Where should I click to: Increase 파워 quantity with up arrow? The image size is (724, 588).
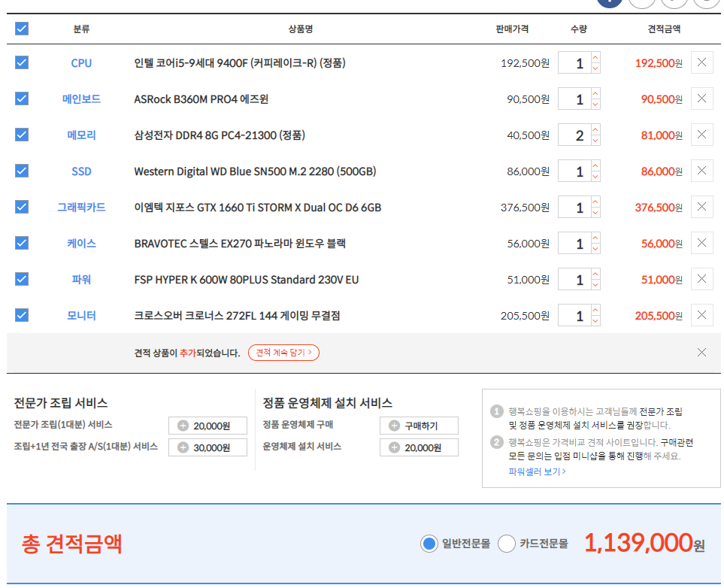click(x=595, y=274)
